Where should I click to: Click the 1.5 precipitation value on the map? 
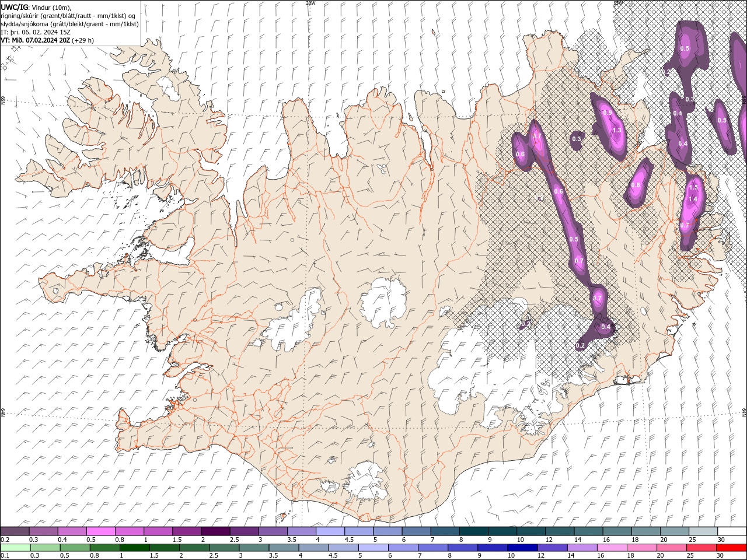click(693, 187)
